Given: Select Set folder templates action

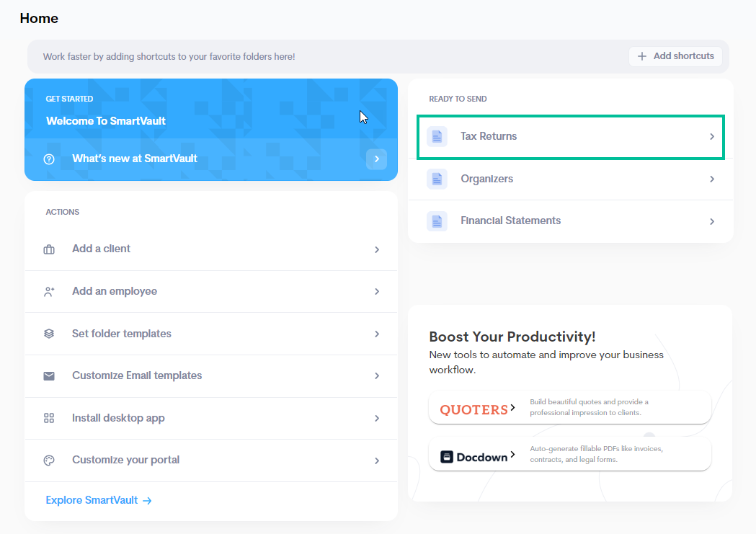Looking at the screenshot, I should pos(122,334).
